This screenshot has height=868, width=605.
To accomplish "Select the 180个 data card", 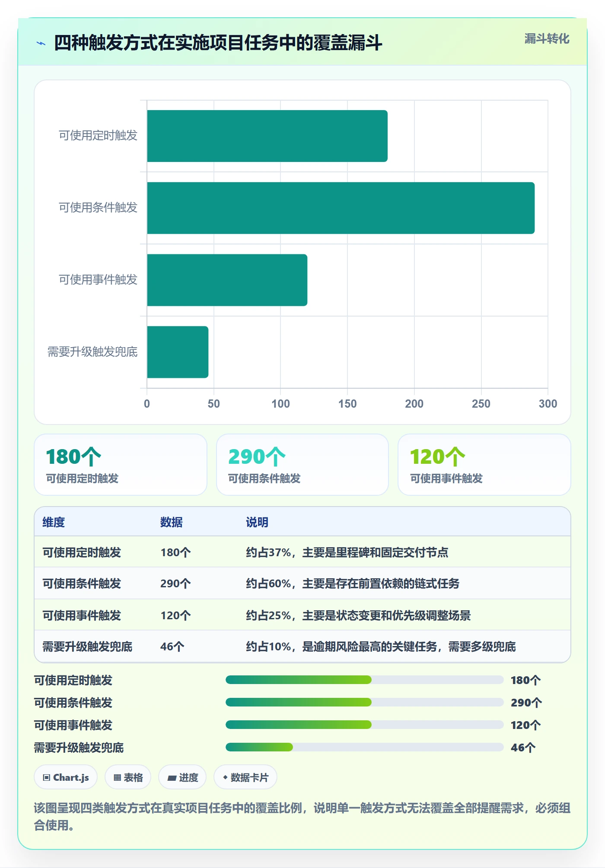I will [121, 465].
